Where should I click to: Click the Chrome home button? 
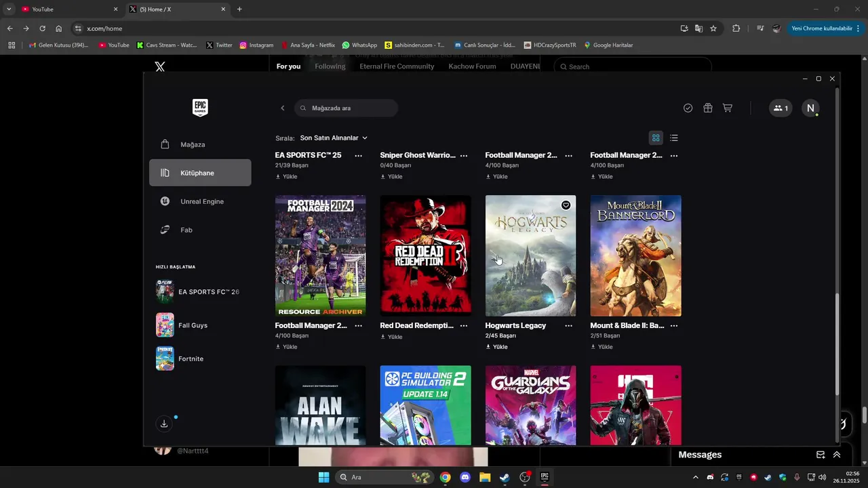tap(58, 28)
